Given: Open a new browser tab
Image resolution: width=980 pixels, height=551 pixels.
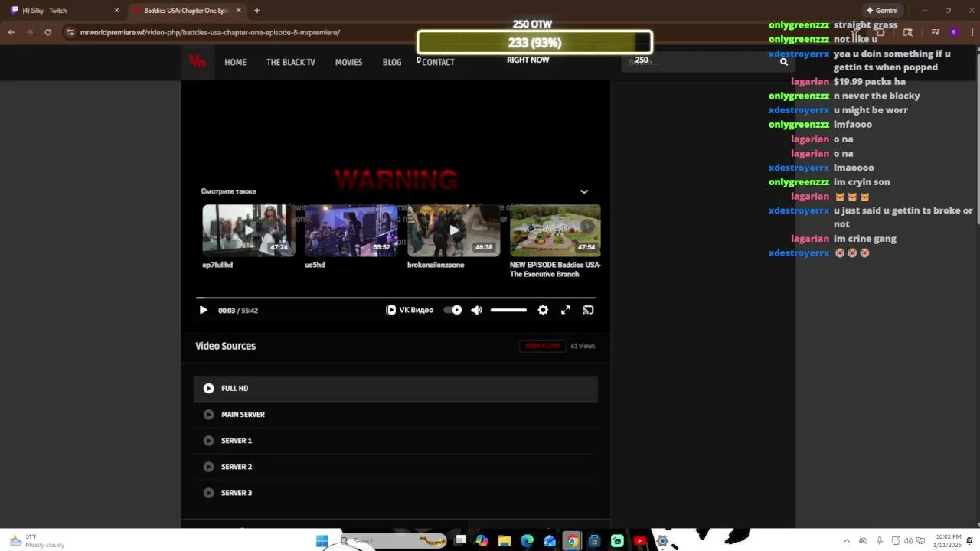Looking at the screenshot, I should 256,11.
